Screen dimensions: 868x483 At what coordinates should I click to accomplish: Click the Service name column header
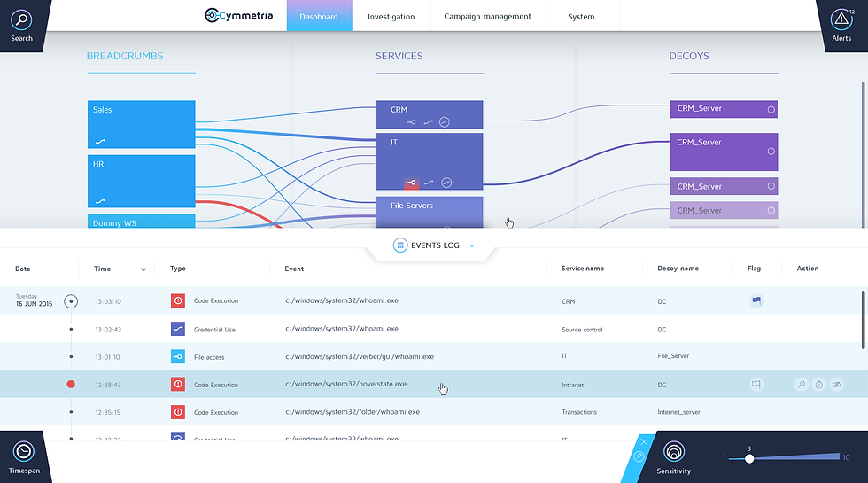tap(583, 268)
